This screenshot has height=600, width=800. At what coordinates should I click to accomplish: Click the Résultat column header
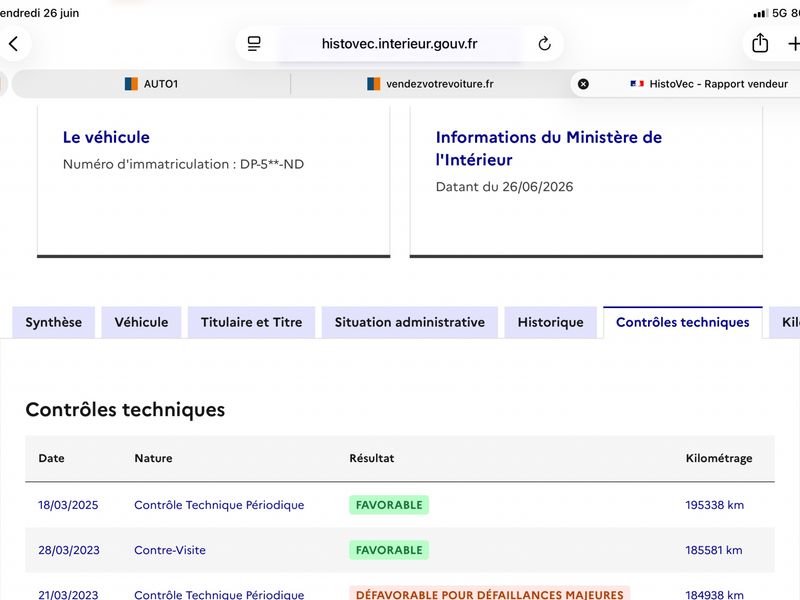coord(371,458)
